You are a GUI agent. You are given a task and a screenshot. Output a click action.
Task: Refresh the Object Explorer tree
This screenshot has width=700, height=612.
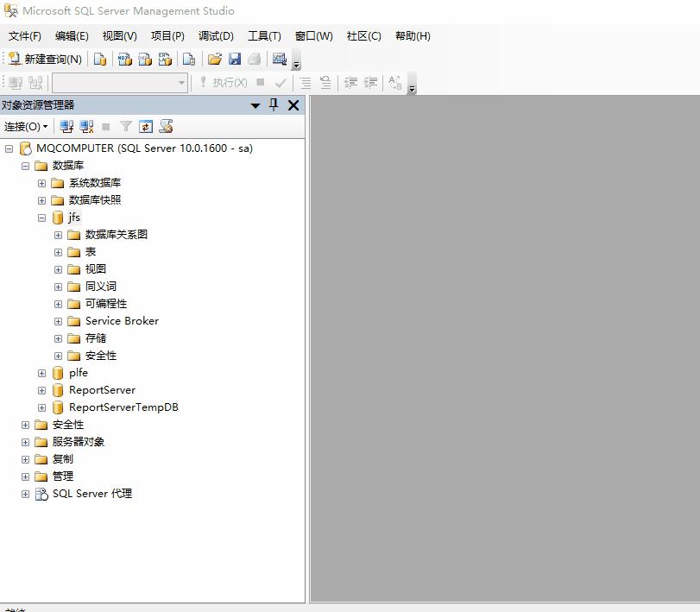tap(145, 126)
